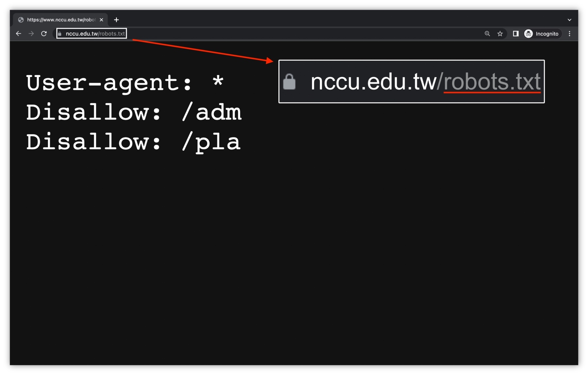Open a new tab with the plus button
The width and height of the screenshot is (588, 375).
[116, 20]
